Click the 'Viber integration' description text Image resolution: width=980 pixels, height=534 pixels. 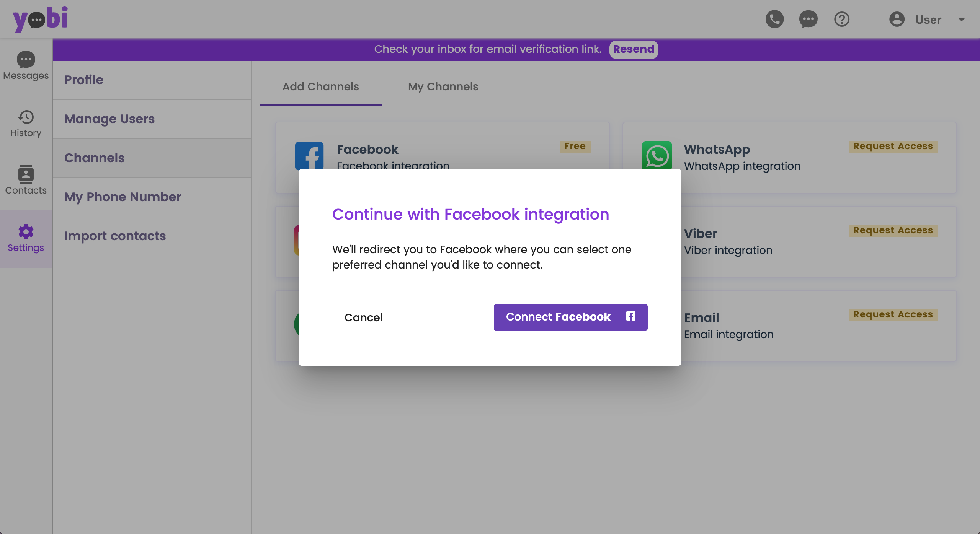[x=728, y=251]
